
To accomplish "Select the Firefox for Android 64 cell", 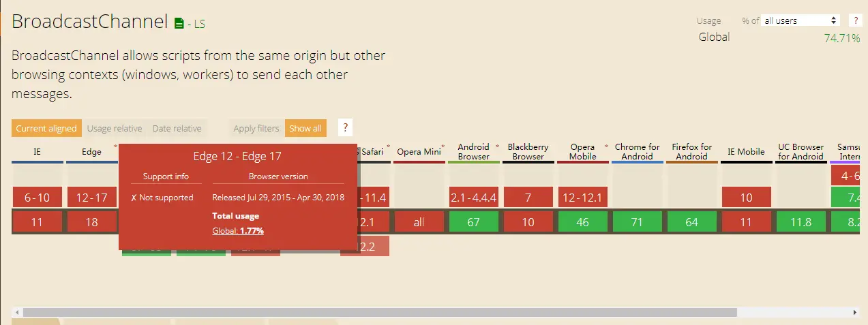I will point(692,222).
